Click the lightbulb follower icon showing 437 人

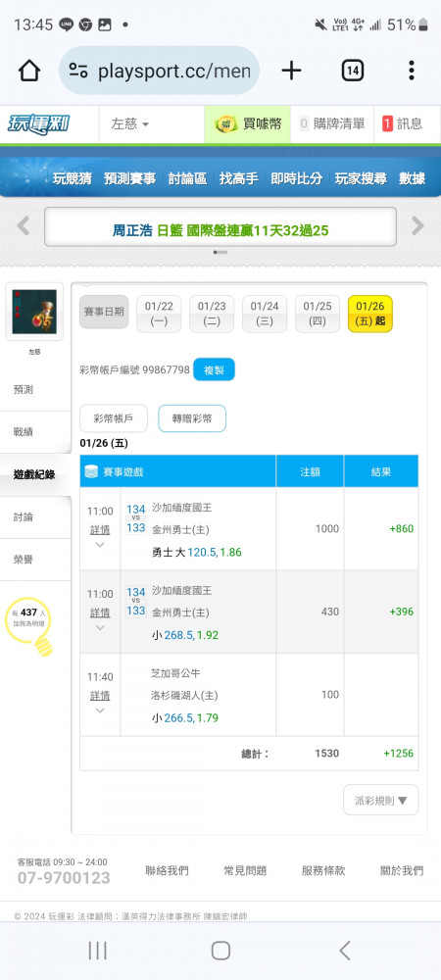pyautogui.click(x=28, y=627)
